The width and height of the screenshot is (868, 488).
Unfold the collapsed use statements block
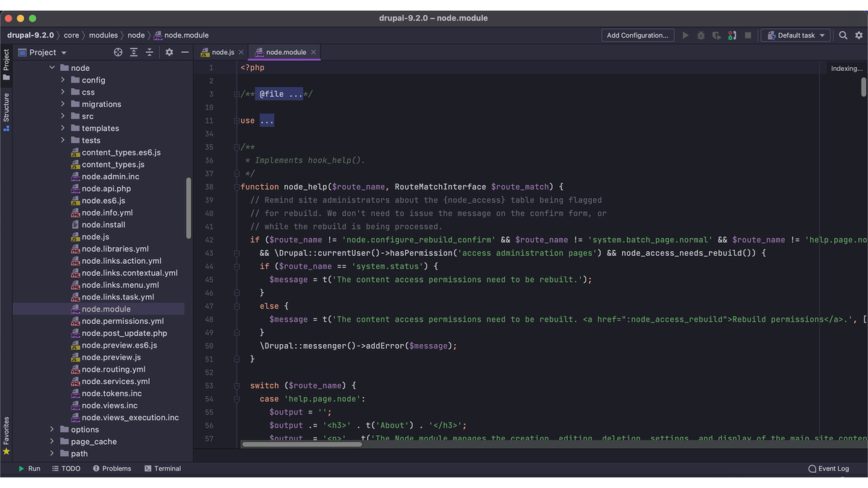click(267, 120)
